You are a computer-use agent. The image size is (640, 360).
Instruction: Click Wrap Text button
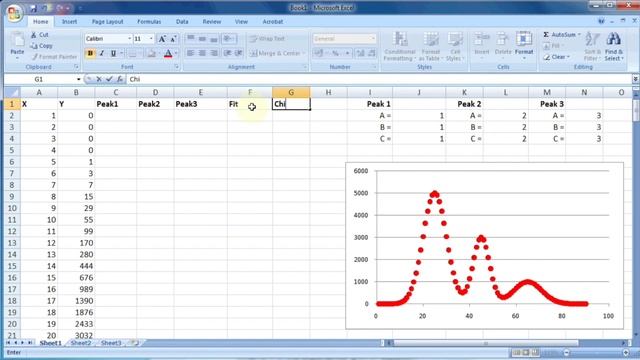click(267, 39)
